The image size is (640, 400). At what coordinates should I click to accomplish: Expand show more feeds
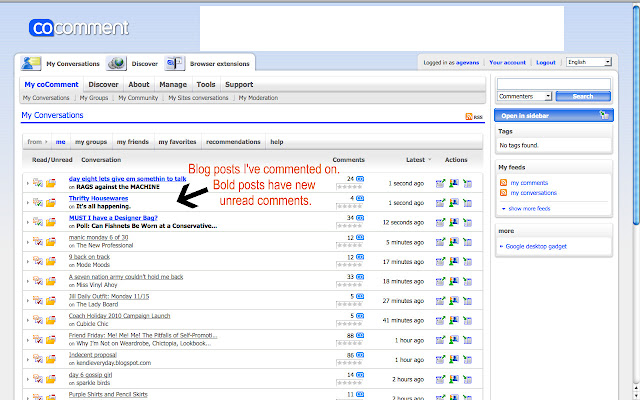525,209
